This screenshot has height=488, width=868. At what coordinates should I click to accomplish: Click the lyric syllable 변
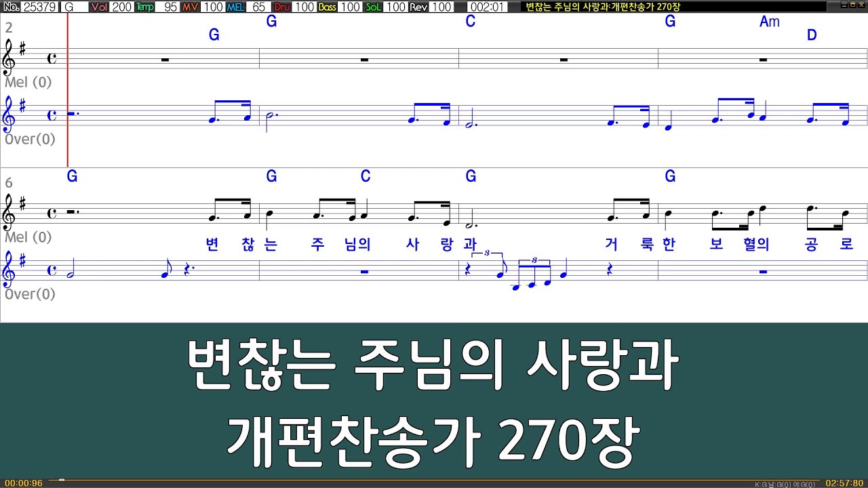[x=212, y=245]
